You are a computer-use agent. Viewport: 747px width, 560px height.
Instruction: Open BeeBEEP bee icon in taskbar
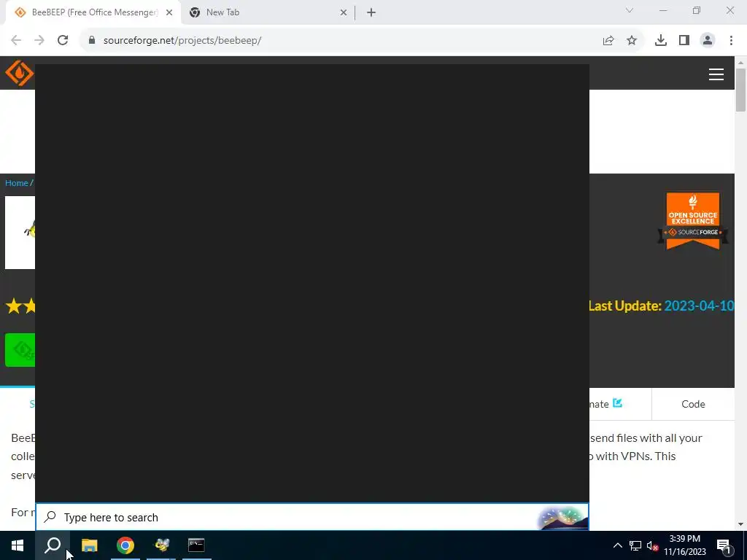pos(161,545)
